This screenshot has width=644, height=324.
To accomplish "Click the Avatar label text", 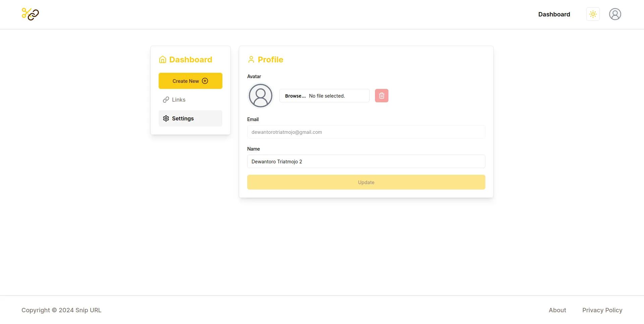I will coord(254,76).
